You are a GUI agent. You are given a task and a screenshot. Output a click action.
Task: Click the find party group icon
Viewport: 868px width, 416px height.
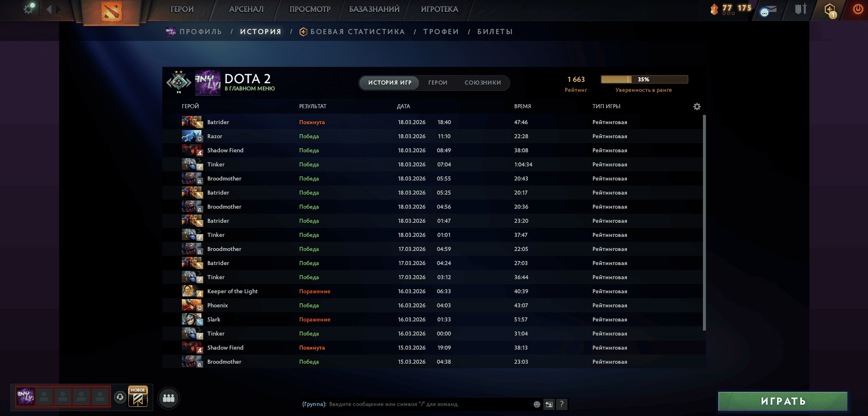point(169,398)
